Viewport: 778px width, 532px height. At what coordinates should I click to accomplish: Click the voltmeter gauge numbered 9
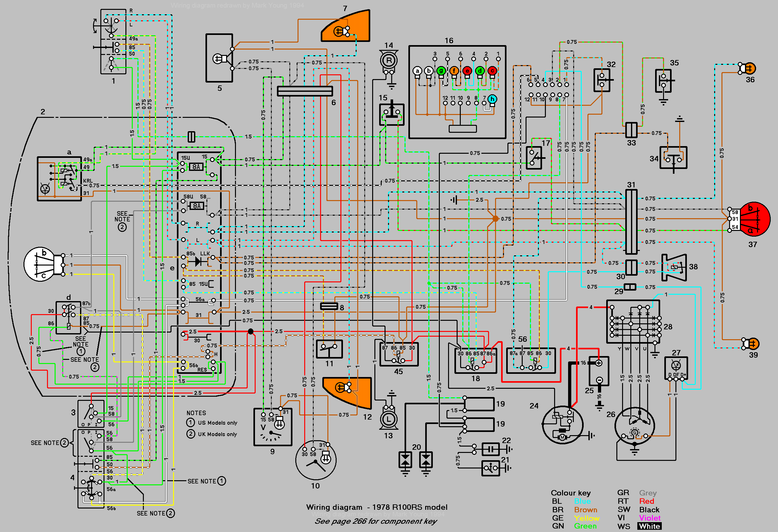point(273,427)
